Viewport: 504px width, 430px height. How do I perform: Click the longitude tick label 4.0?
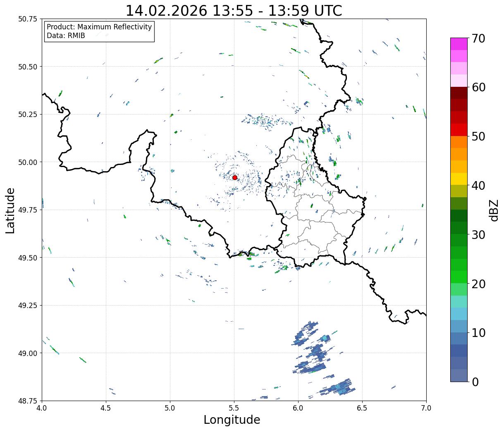pos(42,408)
